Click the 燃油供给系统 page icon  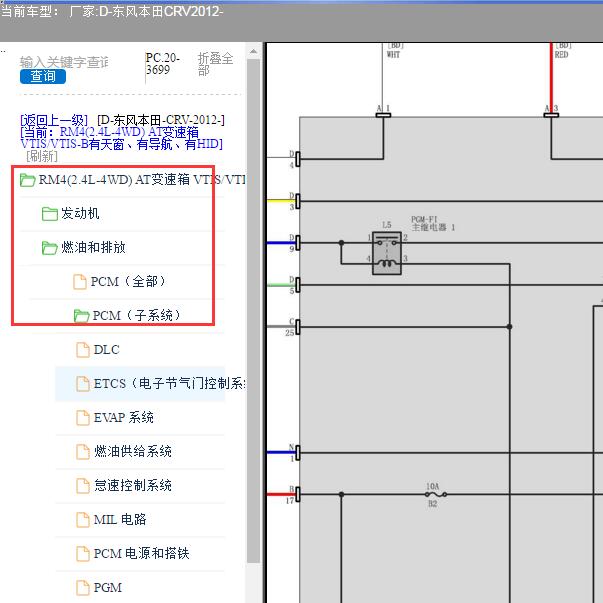(83, 451)
